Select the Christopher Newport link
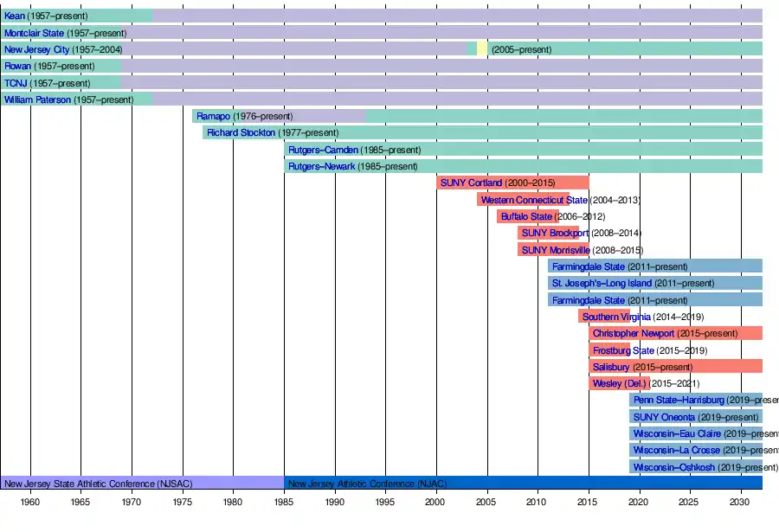The image size is (779, 532). tap(635, 334)
